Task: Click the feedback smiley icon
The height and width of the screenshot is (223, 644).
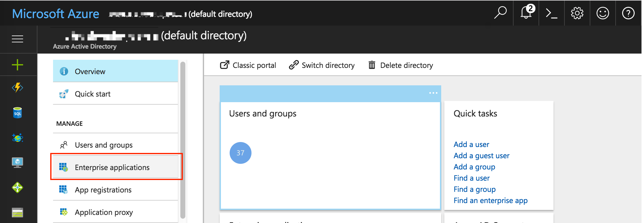Action: pos(603,13)
